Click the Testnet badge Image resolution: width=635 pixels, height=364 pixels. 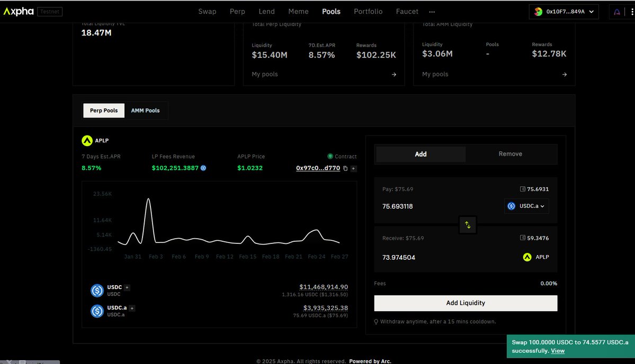[50, 12]
